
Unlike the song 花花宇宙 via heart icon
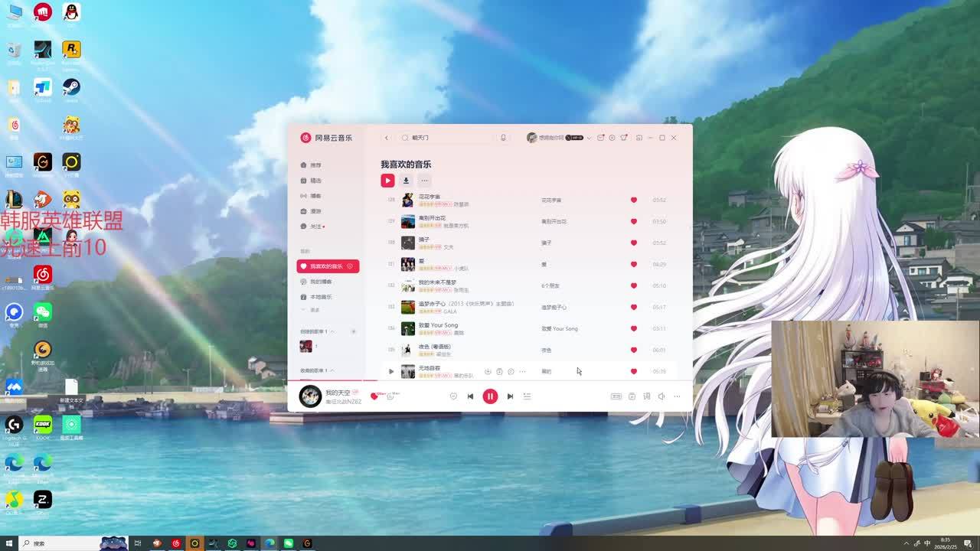pyautogui.click(x=633, y=200)
